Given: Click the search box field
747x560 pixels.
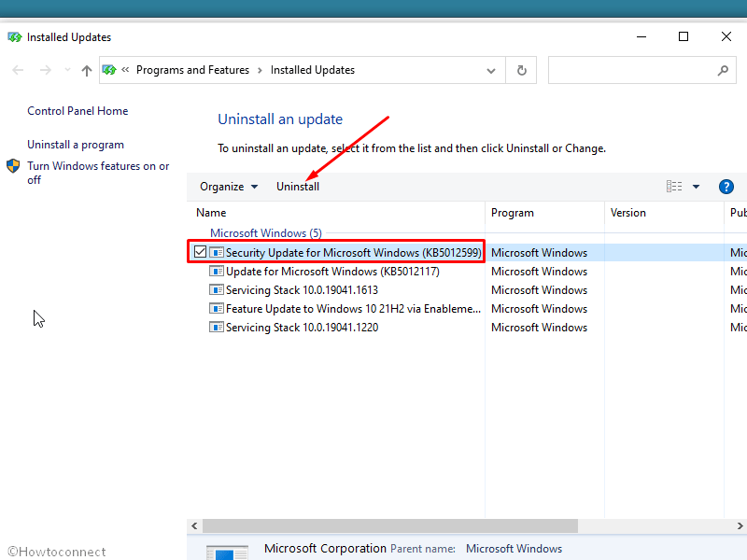Looking at the screenshot, I should coord(641,71).
